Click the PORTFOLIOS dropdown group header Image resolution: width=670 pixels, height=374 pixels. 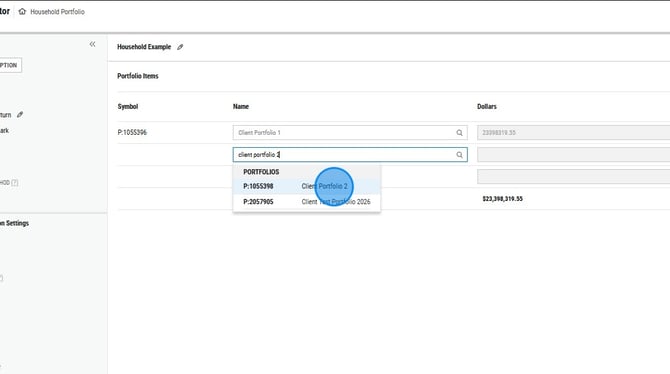[261, 172]
